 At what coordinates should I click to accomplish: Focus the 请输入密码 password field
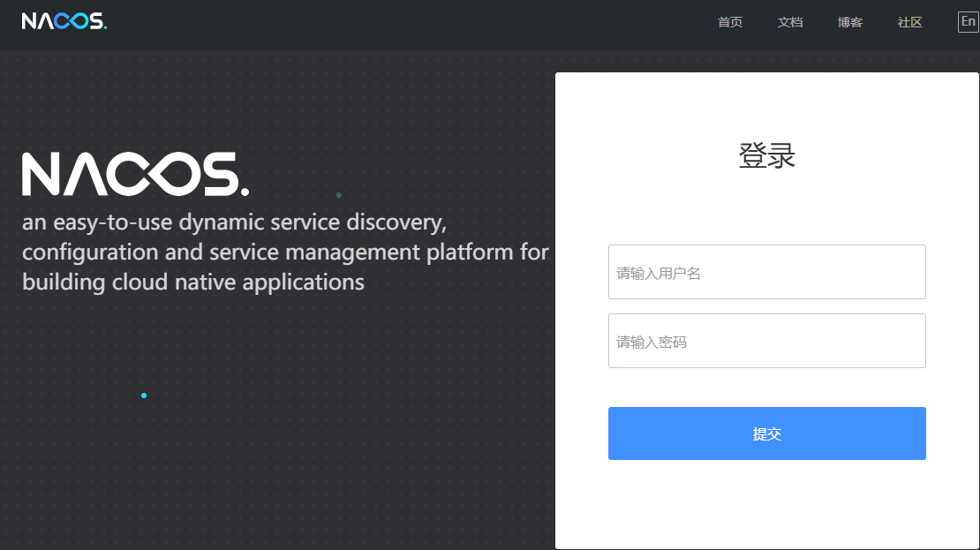(x=767, y=341)
